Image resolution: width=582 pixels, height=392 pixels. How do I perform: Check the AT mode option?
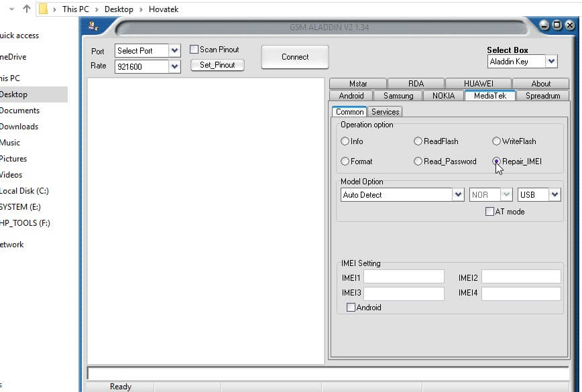pyautogui.click(x=489, y=211)
